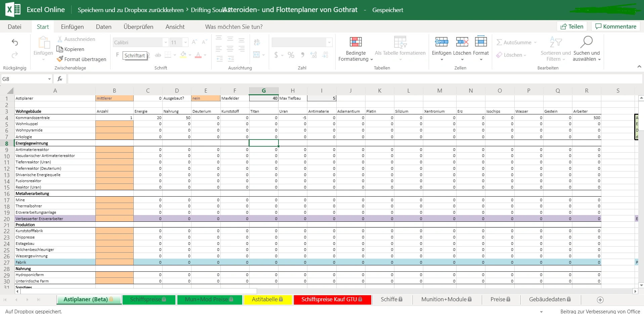This screenshot has height=314, width=644.
Task: Click the Was möchten Sie tun search field
Action: click(234, 27)
